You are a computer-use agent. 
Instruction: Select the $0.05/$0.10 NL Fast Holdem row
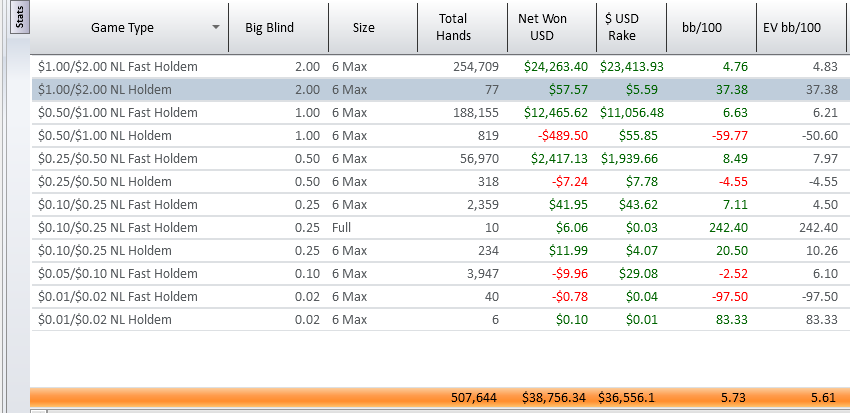pyautogui.click(x=439, y=274)
